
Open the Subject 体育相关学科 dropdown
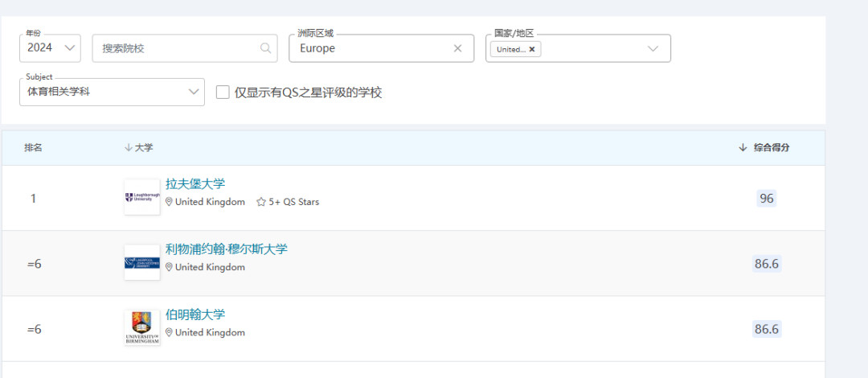coord(112,92)
